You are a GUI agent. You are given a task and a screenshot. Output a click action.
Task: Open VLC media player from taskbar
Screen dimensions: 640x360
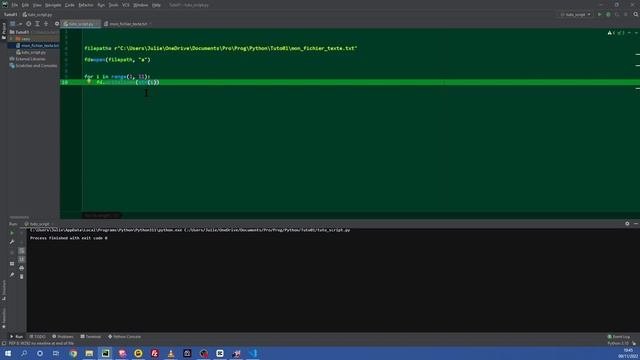[x=171, y=353]
